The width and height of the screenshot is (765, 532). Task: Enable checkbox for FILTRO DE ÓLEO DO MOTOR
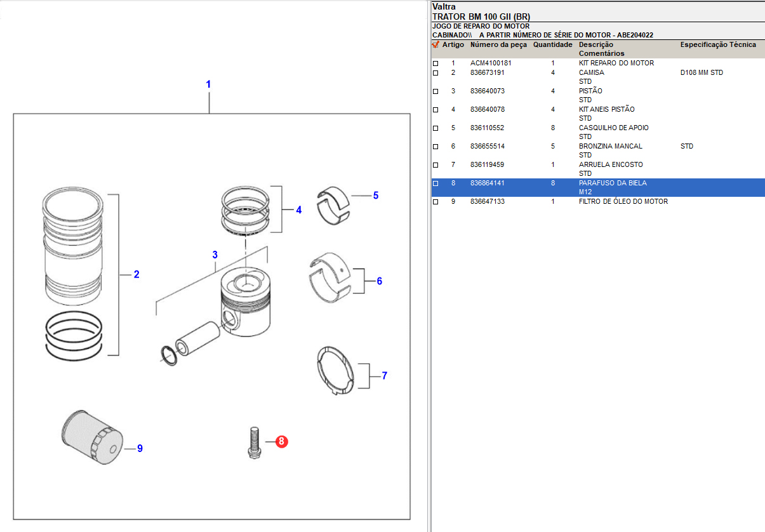[x=436, y=202]
